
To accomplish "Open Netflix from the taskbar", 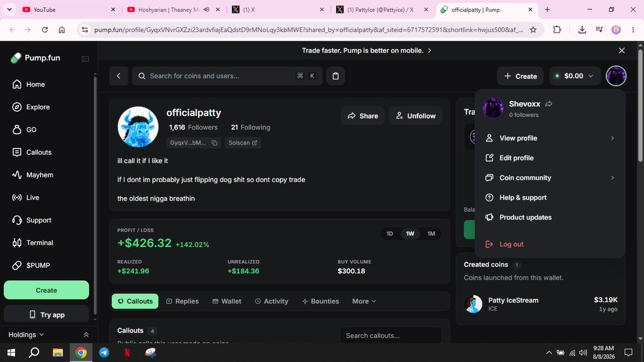I will pyautogui.click(x=127, y=352).
